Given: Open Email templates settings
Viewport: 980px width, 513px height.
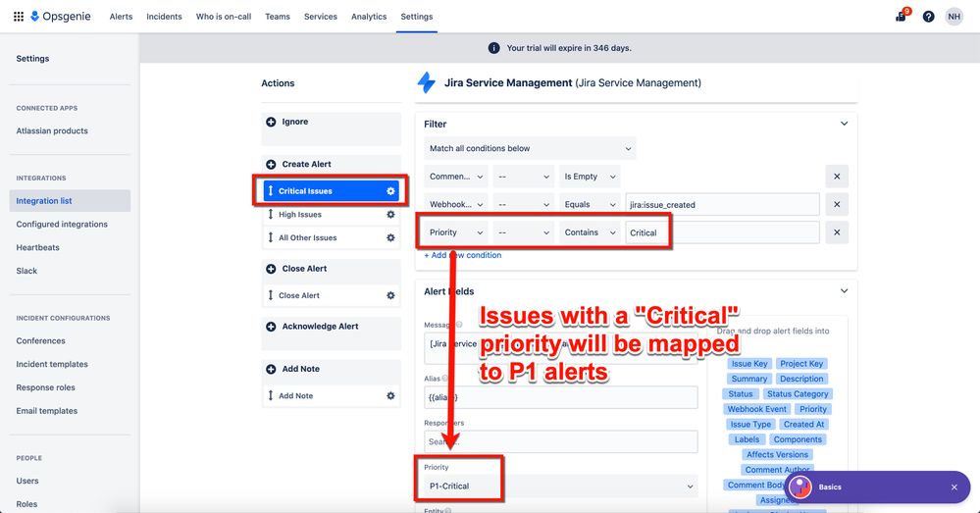Looking at the screenshot, I should click(x=47, y=411).
